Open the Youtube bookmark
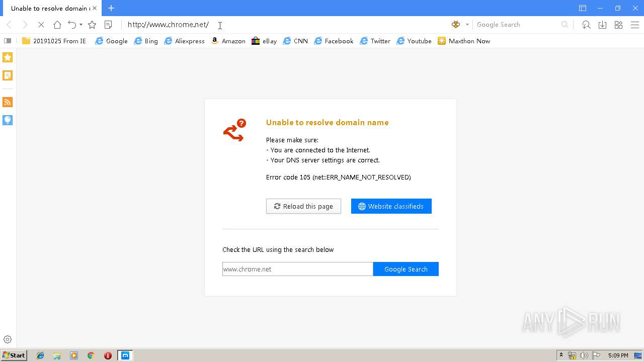Screen dimensions: 644x362 coord(414,41)
